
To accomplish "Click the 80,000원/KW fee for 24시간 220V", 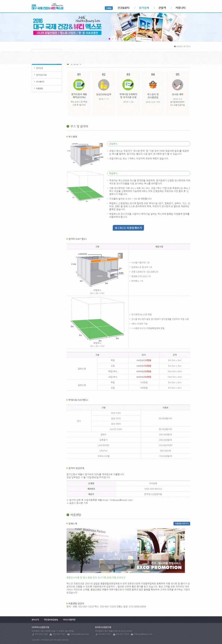I will point(165,429).
